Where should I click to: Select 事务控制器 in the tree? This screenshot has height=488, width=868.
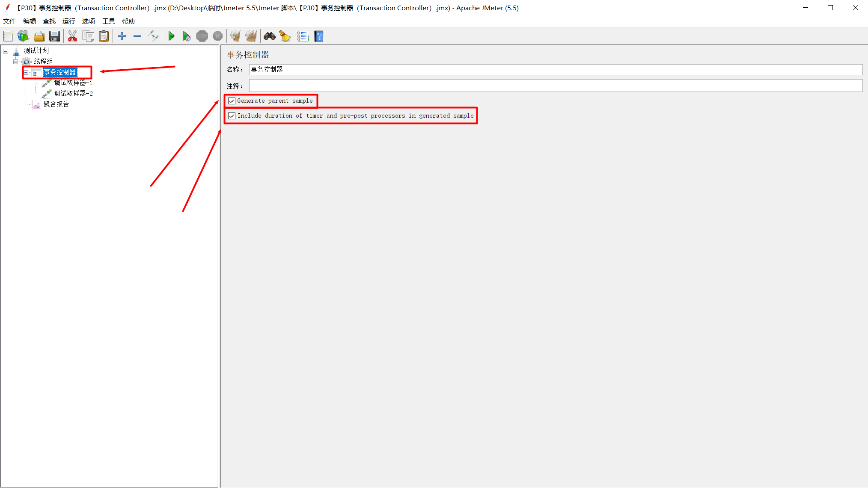point(60,72)
